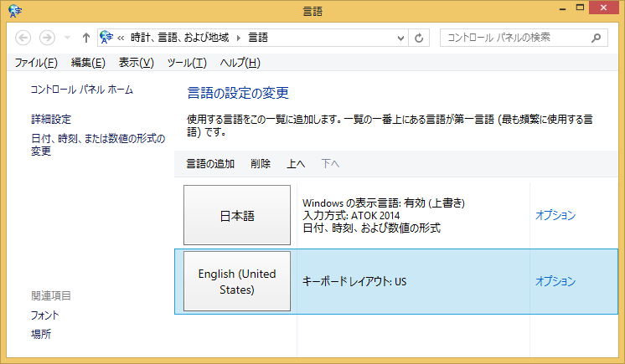Open the ファイル(F) menu
The image size is (625, 364).
click(36, 63)
